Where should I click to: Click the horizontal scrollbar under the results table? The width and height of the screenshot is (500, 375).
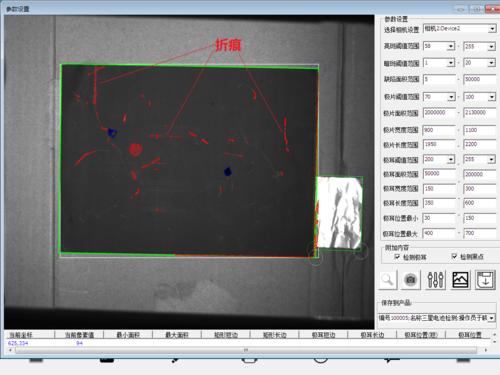point(246,350)
